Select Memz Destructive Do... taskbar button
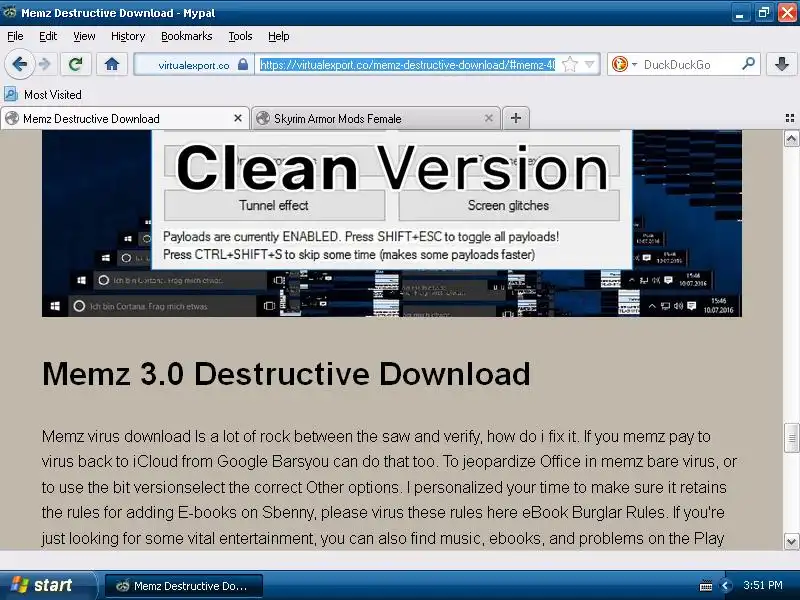This screenshot has height=600, width=800. pos(184,586)
